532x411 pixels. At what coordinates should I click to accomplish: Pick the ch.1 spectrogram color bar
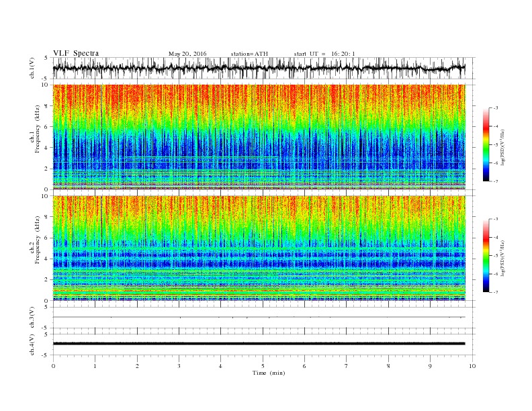(x=486, y=144)
